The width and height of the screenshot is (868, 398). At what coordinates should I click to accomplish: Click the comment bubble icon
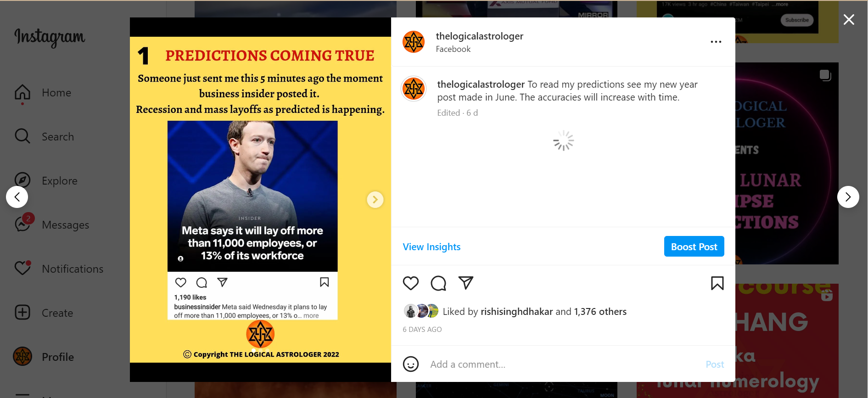click(438, 283)
